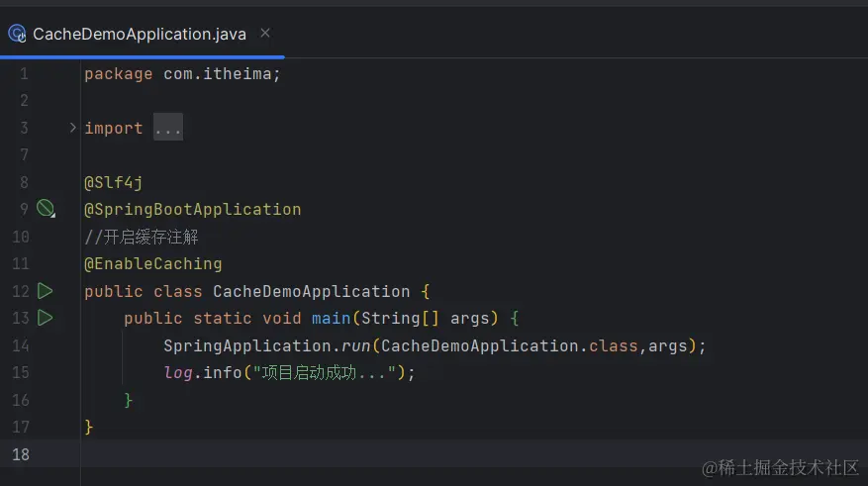Click the Spring bean gutter icon on line 9
This screenshot has width=868, height=486.
tap(46, 209)
